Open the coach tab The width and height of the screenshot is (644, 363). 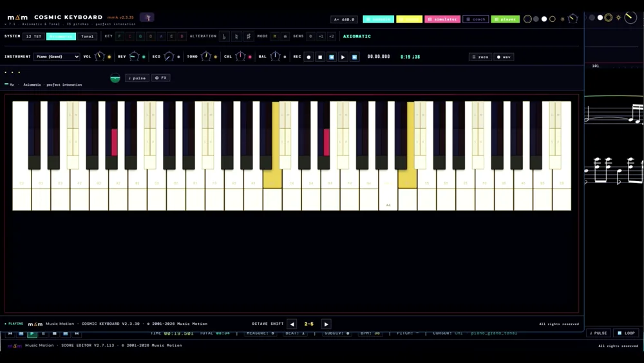click(476, 19)
